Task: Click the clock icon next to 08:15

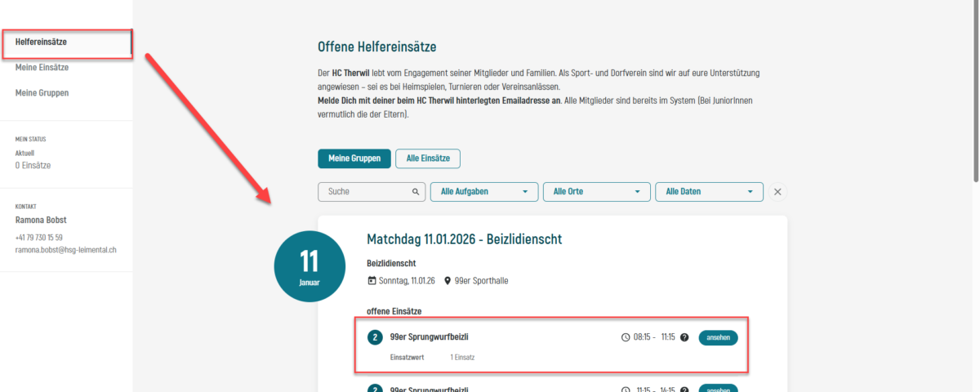Action: [626, 337]
